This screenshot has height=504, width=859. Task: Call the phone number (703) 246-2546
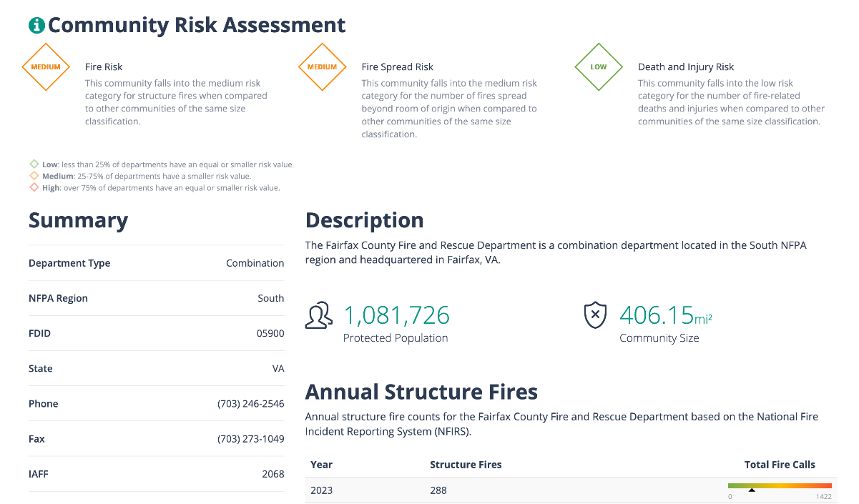(250, 403)
